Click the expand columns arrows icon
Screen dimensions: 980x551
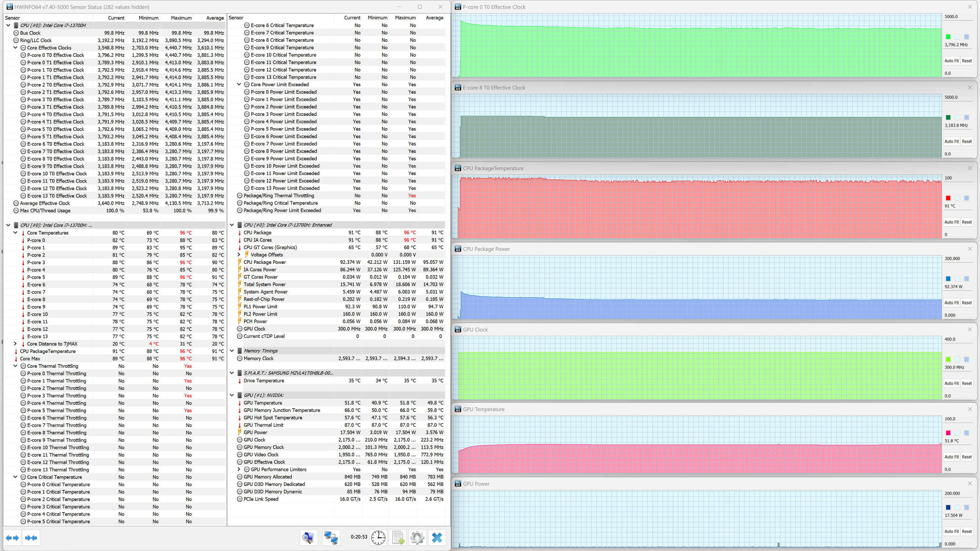(12, 538)
